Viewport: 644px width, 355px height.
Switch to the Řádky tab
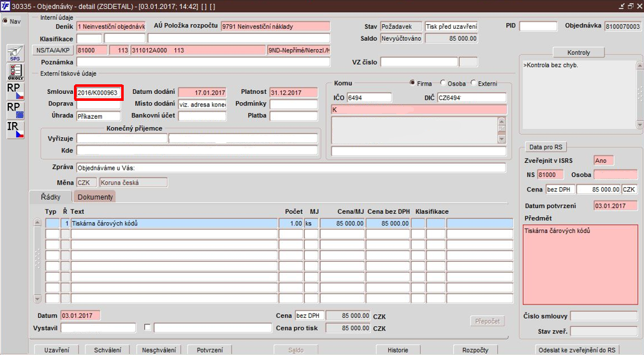pyautogui.click(x=50, y=197)
